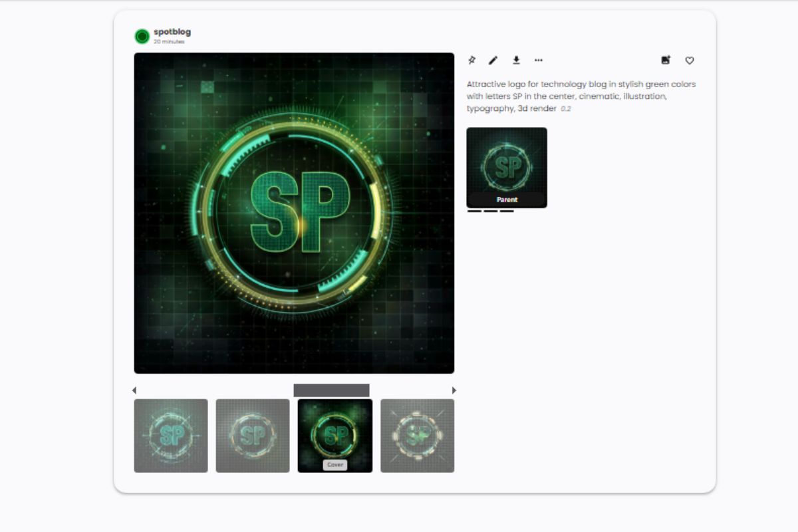Click the left arrow of the thumbnail strip
Screen dimensions: 798x532
pyautogui.click(x=134, y=390)
